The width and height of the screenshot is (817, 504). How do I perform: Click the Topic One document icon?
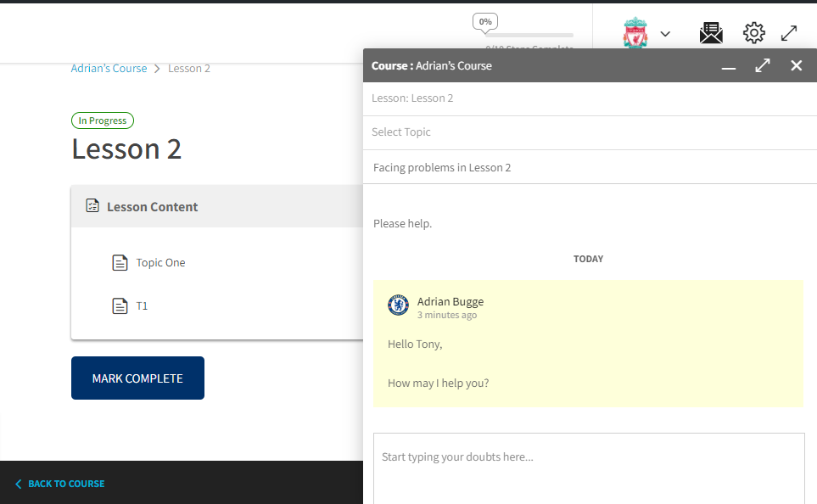click(120, 263)
